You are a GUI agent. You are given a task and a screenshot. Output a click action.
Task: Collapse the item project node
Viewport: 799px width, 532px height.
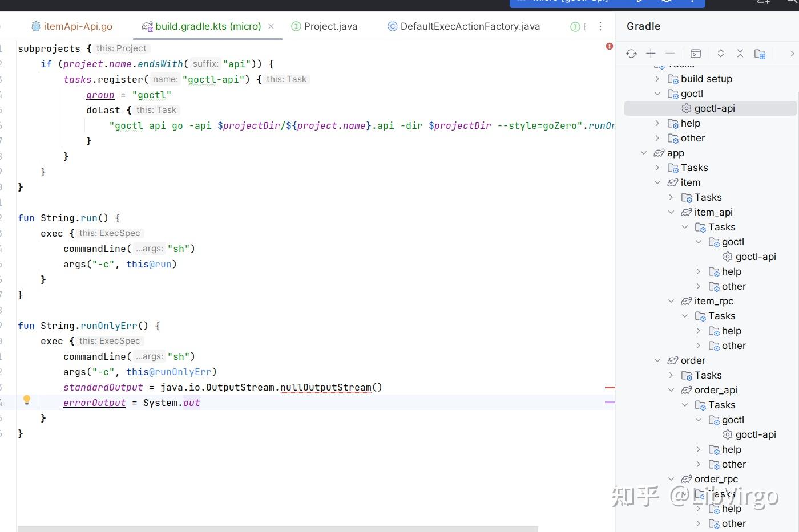(657, 182)
